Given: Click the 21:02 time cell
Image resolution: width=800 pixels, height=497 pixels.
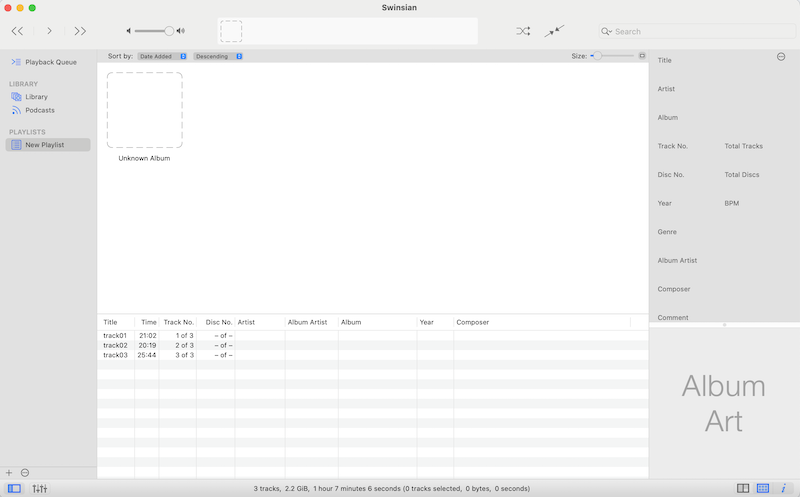Looking at the screenshot, I should (x=147, y=336).
